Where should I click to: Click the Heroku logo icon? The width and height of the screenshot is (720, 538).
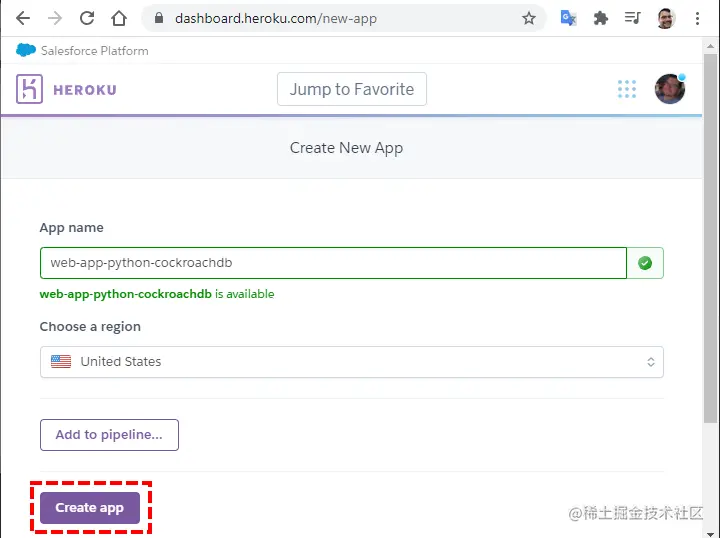(29, 89)
